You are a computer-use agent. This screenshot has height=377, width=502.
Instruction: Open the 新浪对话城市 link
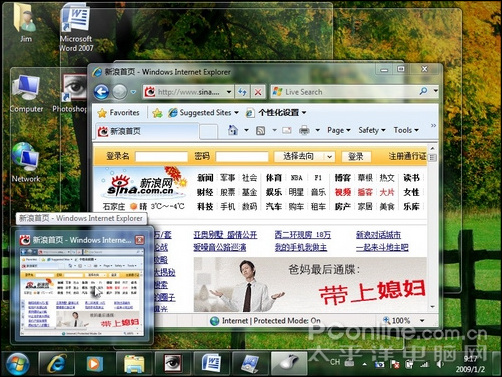(378, 235)
